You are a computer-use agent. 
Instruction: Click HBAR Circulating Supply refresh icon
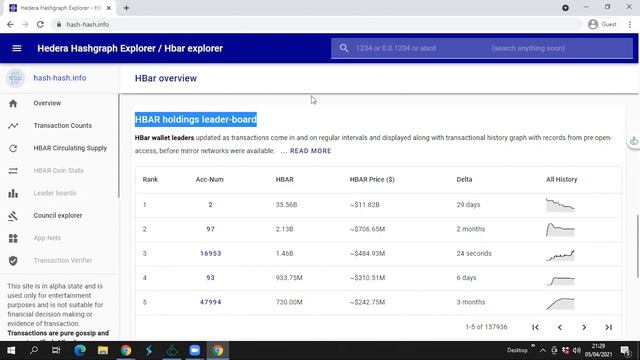click(x=13, y=148)
